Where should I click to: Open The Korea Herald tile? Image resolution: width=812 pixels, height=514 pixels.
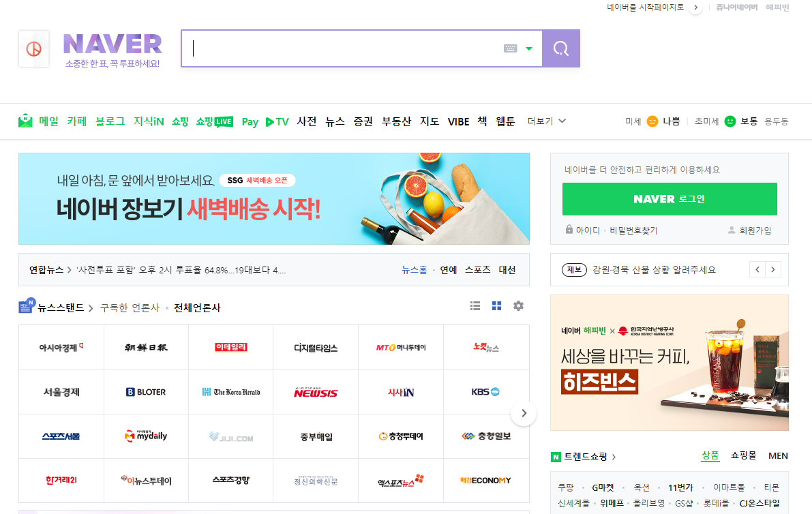[x=231, y=392]
